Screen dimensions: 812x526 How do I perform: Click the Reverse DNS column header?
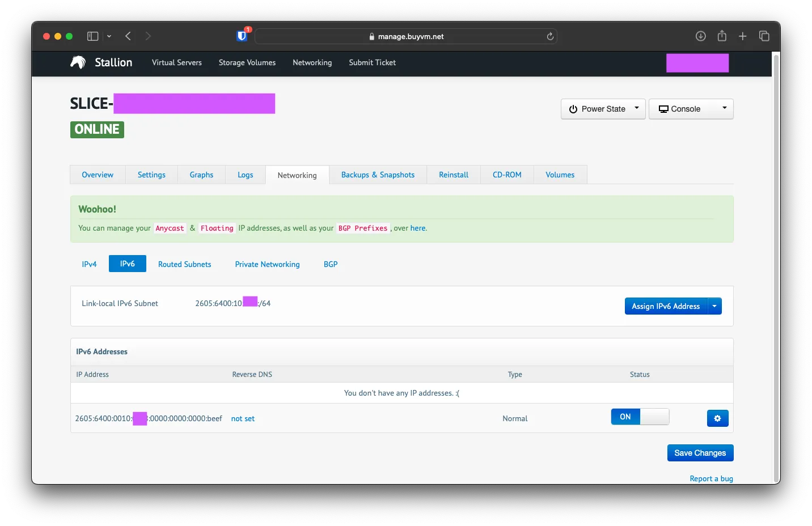coord(252,374)
